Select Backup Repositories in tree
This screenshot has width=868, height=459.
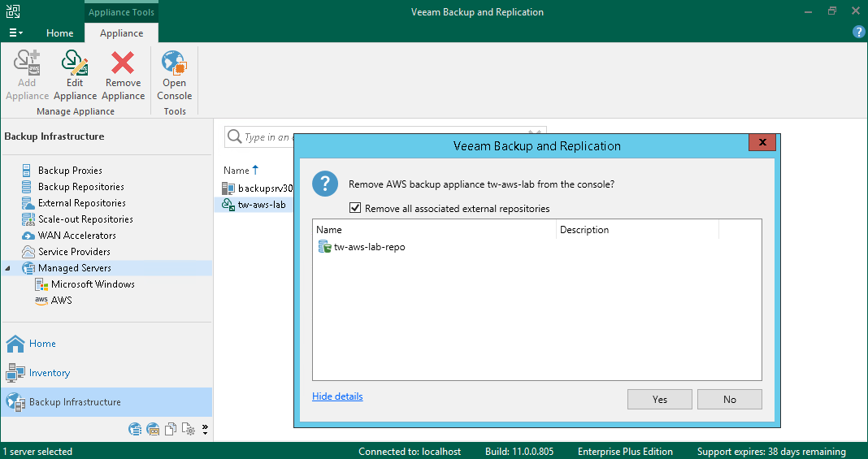click(80, 186)
